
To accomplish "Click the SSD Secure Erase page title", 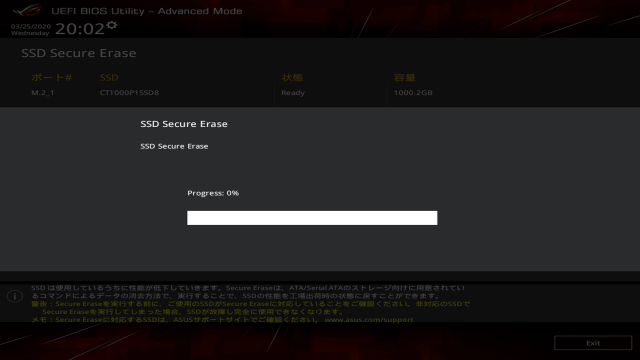I will (79, 53).
